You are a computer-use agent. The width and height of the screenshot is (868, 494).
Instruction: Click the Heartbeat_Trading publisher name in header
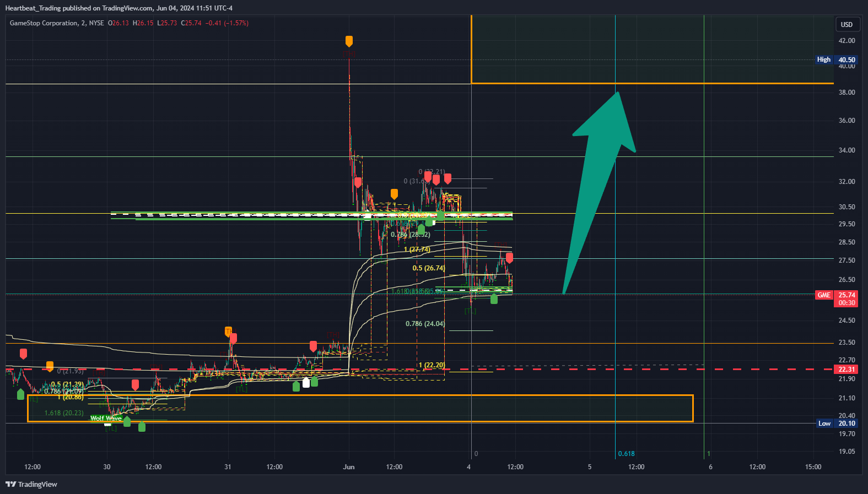pyautogui.click(x=33, y=8)
